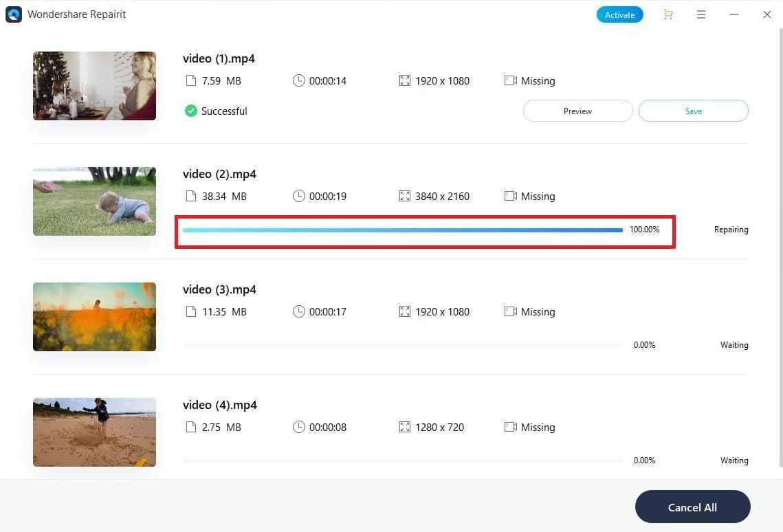783x532 pixels.
Task: Click the clock icon beside 00:00:08
Action: pos(298,427)
